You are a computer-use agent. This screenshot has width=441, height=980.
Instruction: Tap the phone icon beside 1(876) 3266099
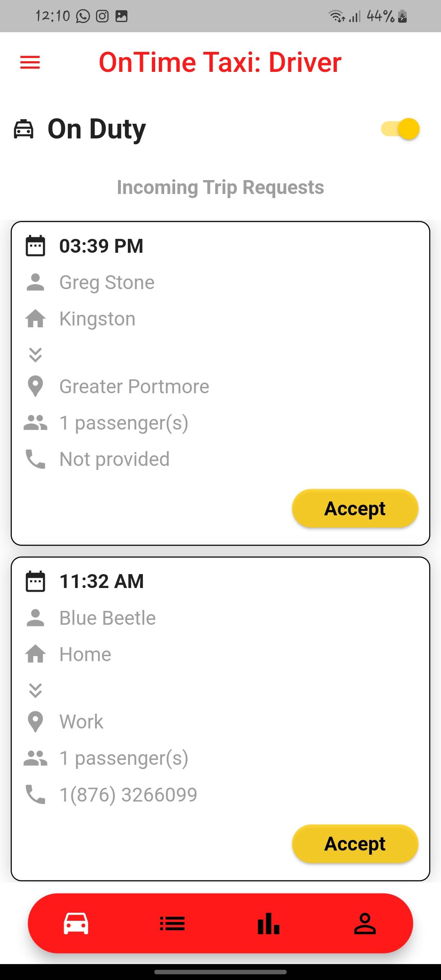pyautogui.click(x=36, y=795)
